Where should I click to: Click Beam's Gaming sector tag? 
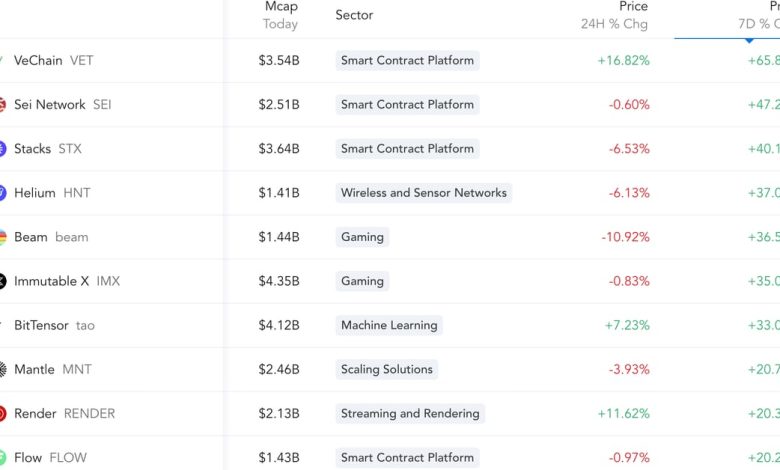tap(362, 237)
